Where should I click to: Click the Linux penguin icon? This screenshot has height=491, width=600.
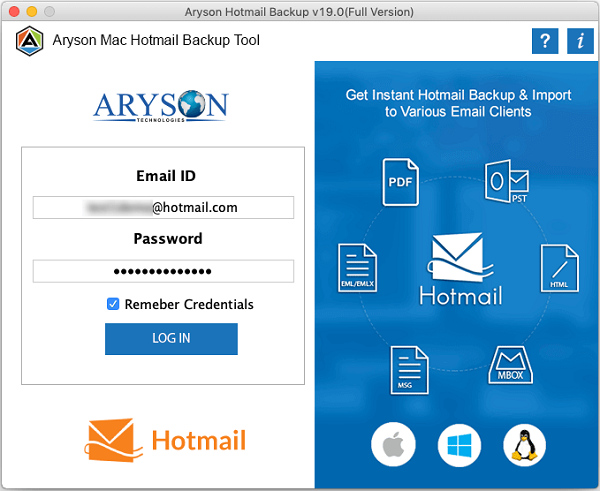click(x=524, y=445)
